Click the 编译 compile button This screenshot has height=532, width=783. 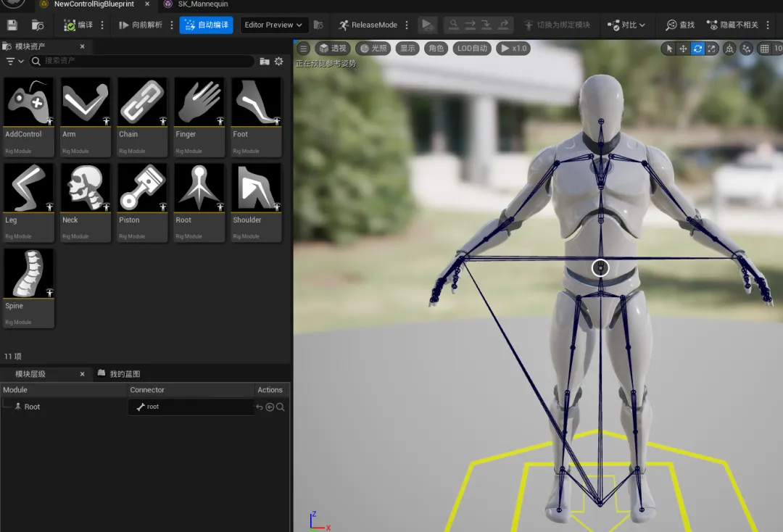78,25
